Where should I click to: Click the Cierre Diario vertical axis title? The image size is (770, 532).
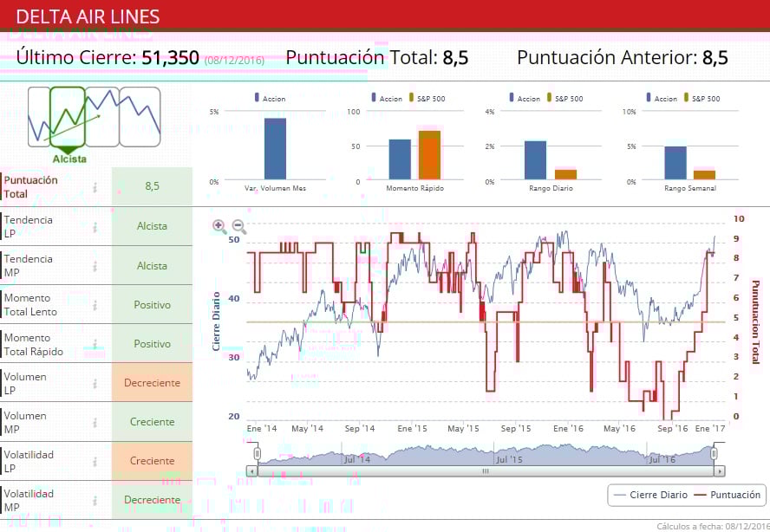point(216,321)
